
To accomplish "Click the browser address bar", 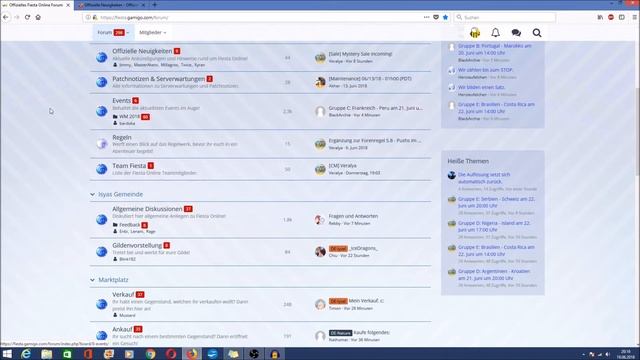I will click(257, 17).
